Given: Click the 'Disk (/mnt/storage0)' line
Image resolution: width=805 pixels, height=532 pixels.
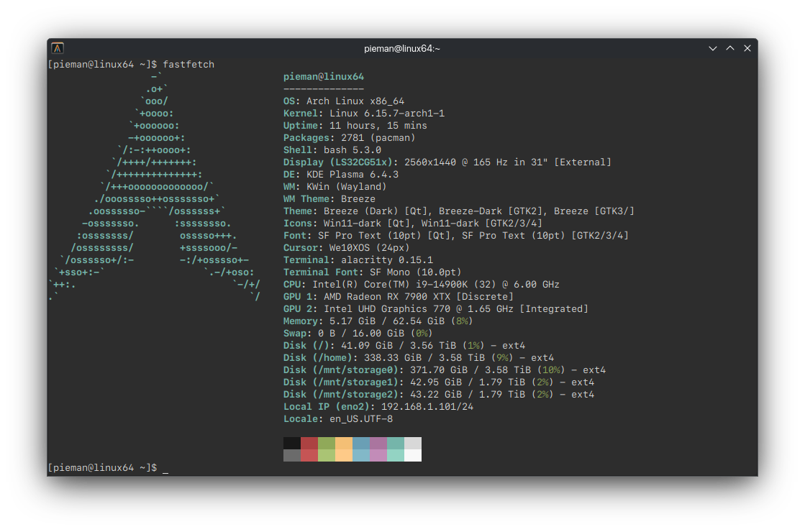Looking at the screenshot, I should 445,370.
